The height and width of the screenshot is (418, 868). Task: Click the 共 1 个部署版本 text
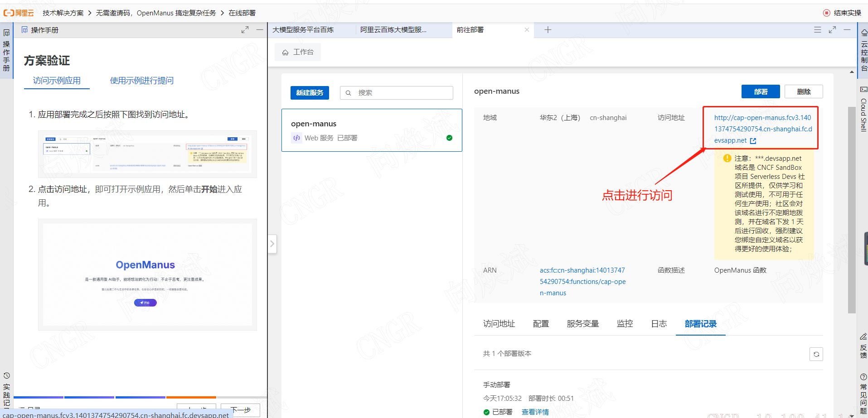click(507, 354)
